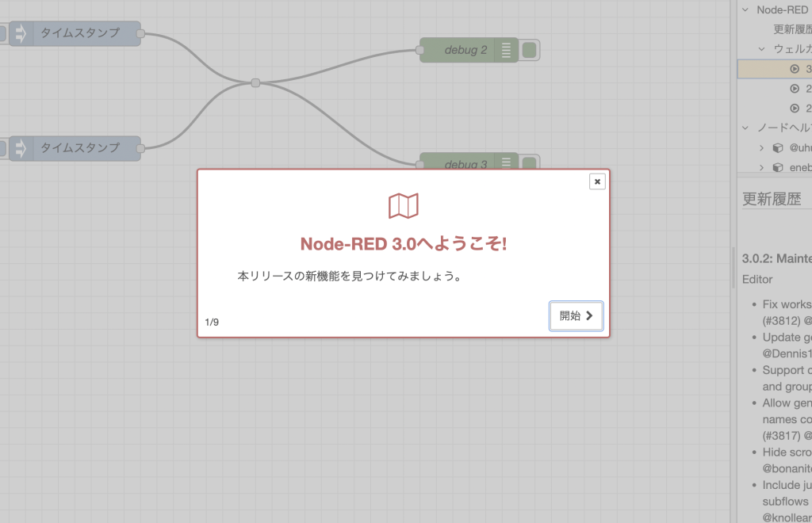Click the wire junction between the crossing connections
This screenshot has width=812, height=523.
(255, 82)
